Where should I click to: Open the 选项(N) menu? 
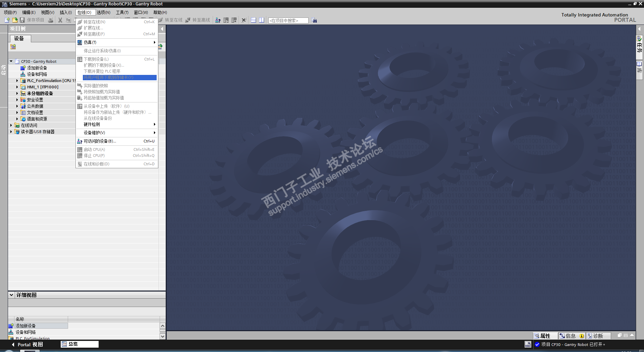point(104,12)
